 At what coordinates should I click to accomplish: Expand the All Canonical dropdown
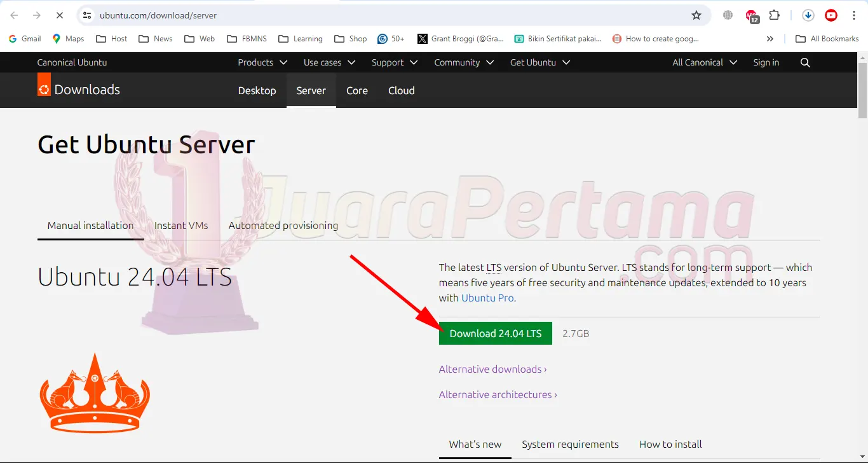[x=705, y=62]
